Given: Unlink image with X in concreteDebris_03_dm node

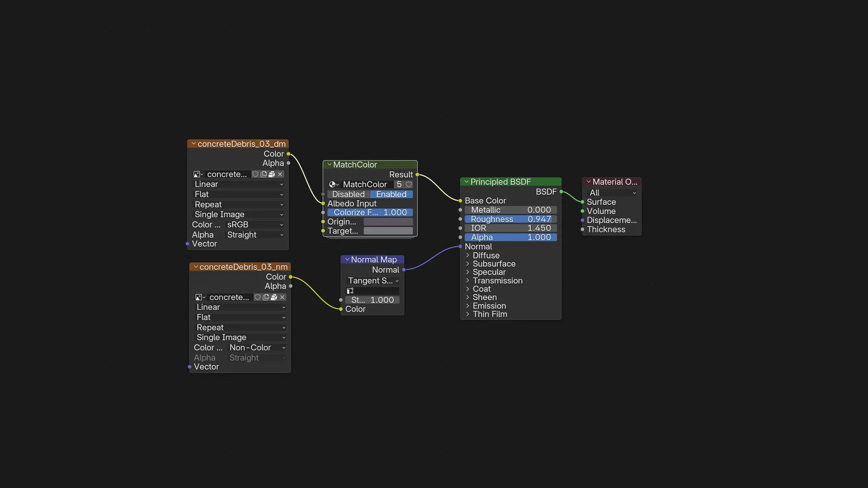Looking at the screenshot, I should (x=280, y=175).
